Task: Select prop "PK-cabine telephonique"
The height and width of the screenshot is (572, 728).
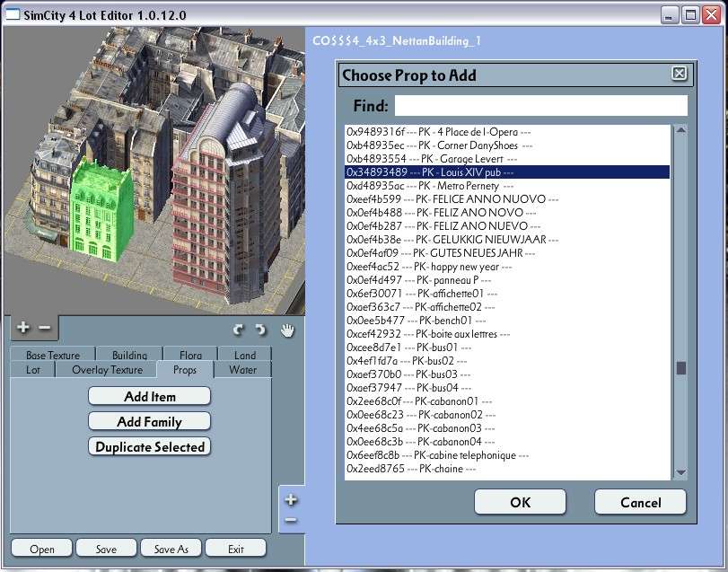Action: tap(507, 455)
